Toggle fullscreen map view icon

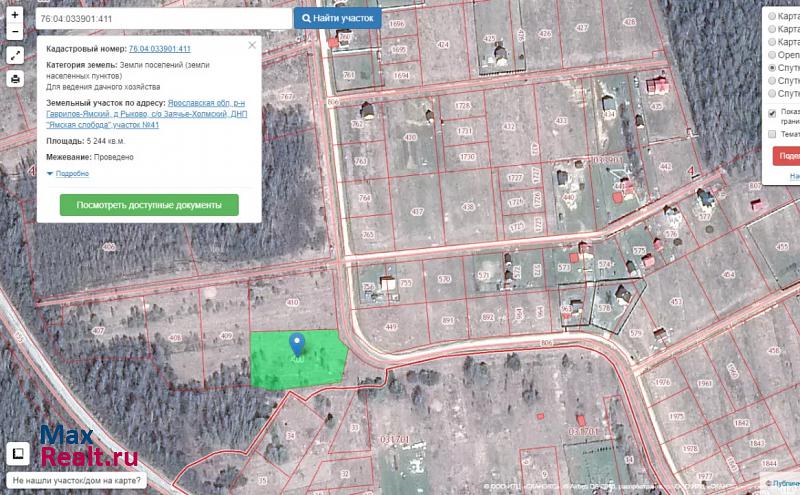(15, 56)
